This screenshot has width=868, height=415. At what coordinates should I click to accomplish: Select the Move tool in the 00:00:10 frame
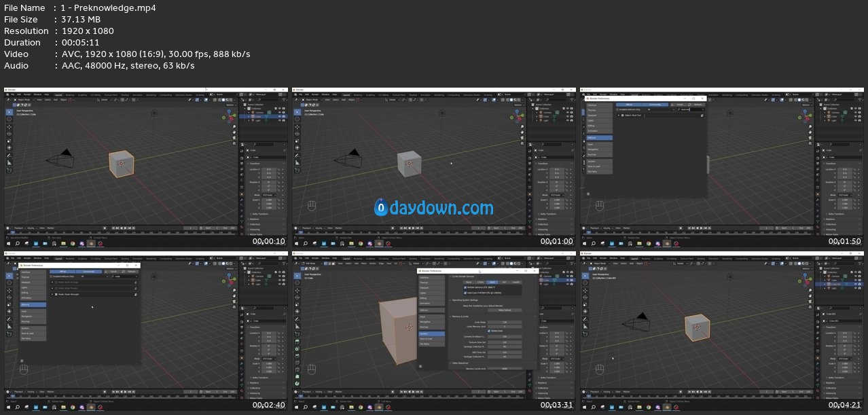10,127
